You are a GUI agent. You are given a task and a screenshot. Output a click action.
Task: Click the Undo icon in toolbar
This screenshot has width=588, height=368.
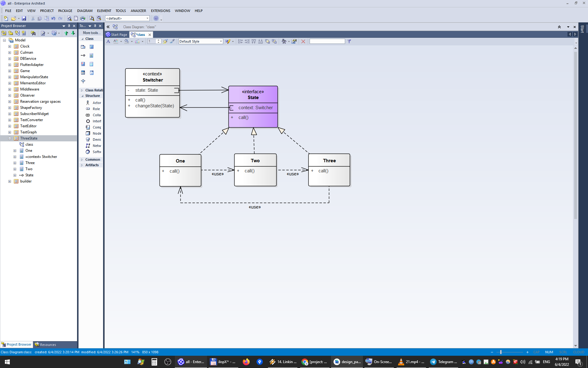[x=53, y=18]
